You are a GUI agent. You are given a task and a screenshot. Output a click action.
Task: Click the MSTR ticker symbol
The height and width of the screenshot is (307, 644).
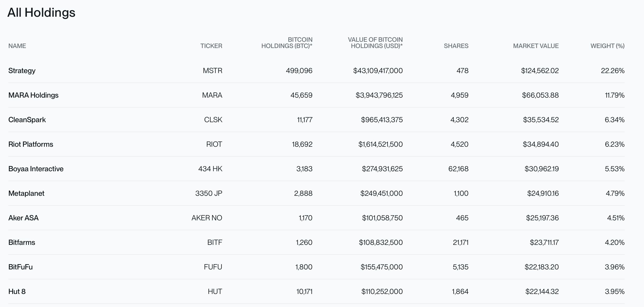(x=213, y=71)
